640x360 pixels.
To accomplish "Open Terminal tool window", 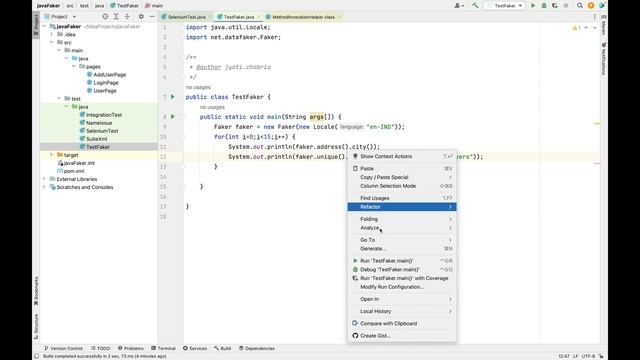I will click(x=163, y=349).
